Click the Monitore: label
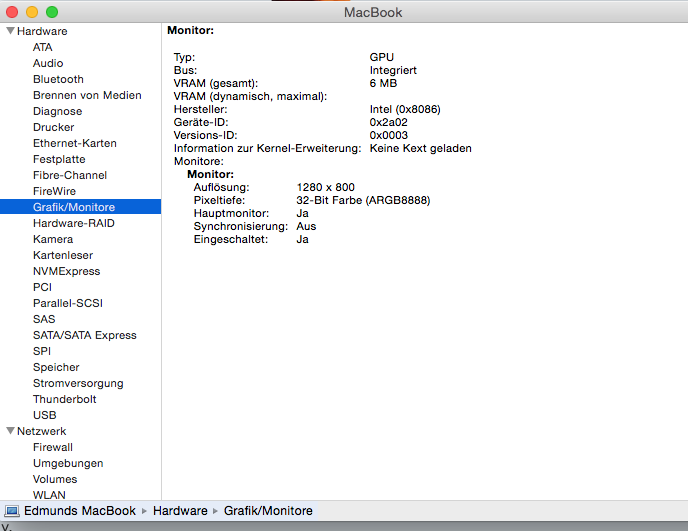688x531 pixels. (199, 161)
